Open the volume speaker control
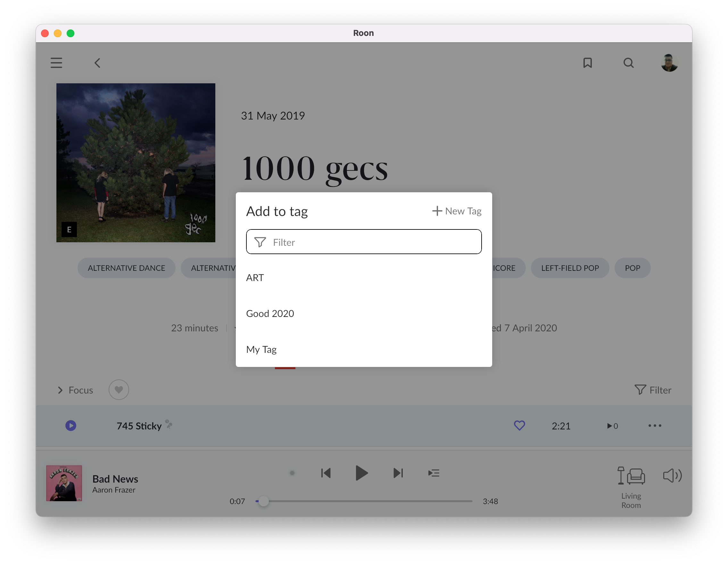The height and width of the screenshot is (564, 728). (672, 475)
